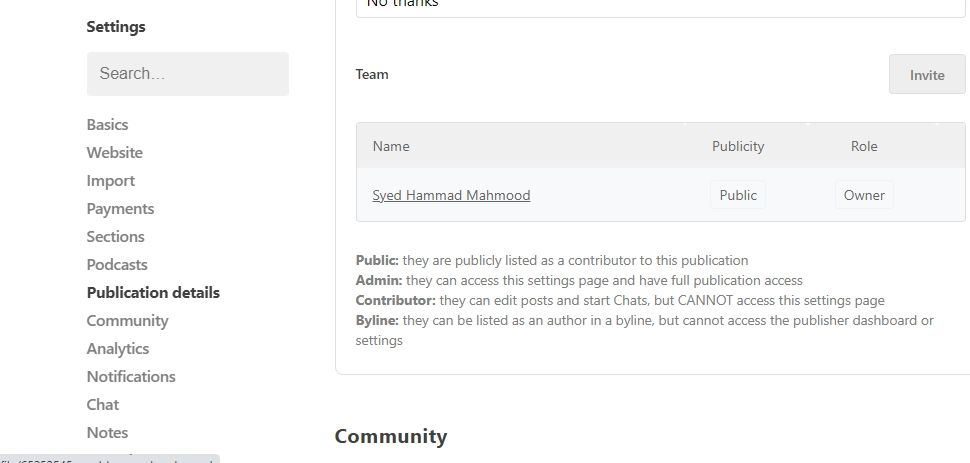
Task: Open the Payments settings
Action: pos(120,209)
